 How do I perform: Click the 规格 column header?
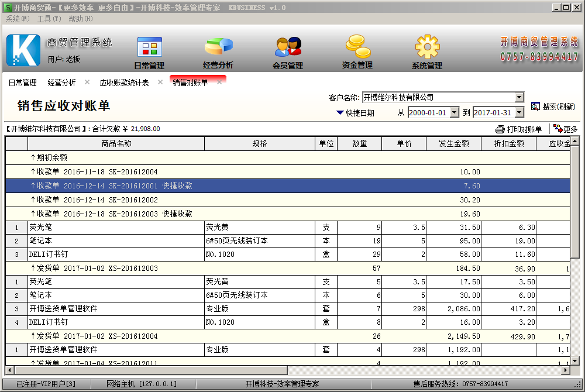coord(260,143)
